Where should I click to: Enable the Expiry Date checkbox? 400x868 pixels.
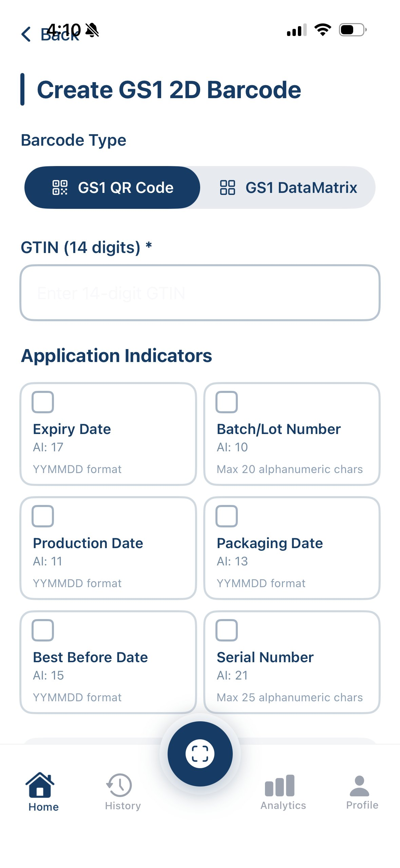(x=43, y=402)
